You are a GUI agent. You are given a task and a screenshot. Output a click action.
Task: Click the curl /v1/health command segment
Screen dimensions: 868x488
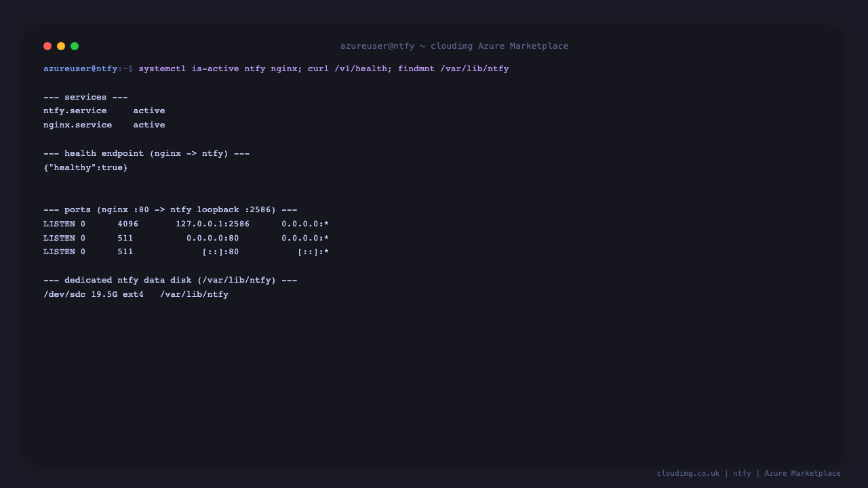click(350, 68)
